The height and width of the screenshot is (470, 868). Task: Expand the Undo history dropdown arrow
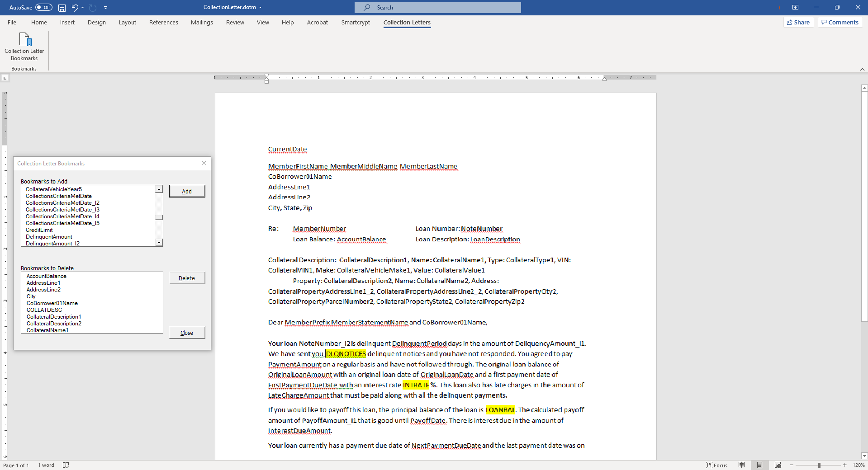(82, 8)
